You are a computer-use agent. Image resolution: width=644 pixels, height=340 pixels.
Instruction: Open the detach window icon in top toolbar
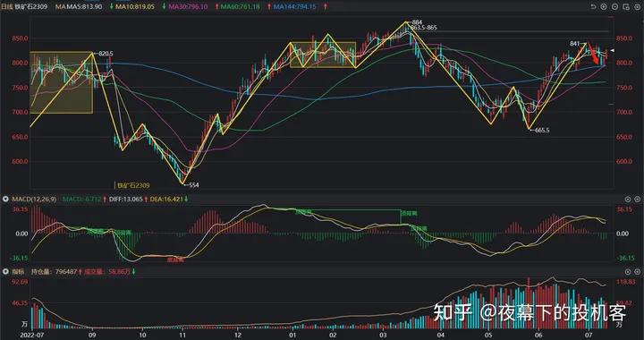click(x=625, y=6)
